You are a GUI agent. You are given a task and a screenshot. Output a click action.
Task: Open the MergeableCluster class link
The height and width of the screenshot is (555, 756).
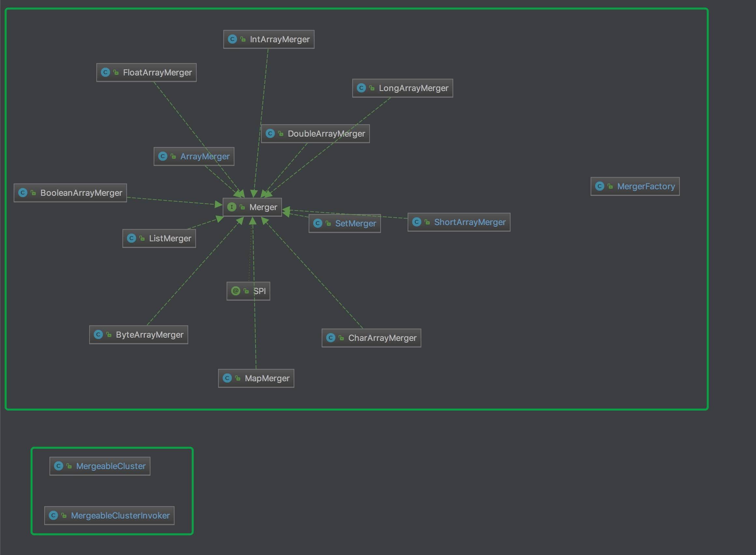(111, 466)
